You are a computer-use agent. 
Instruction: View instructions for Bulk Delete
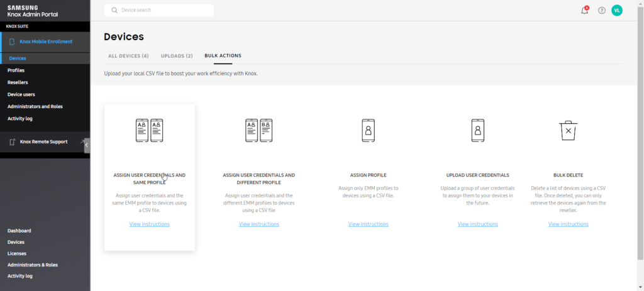568,224
